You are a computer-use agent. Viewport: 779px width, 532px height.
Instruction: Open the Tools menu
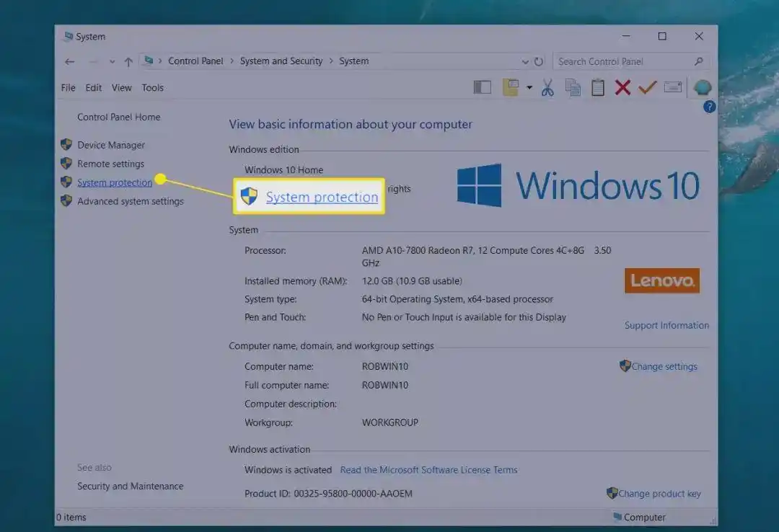pyautogui.click(x=152, y=87)
